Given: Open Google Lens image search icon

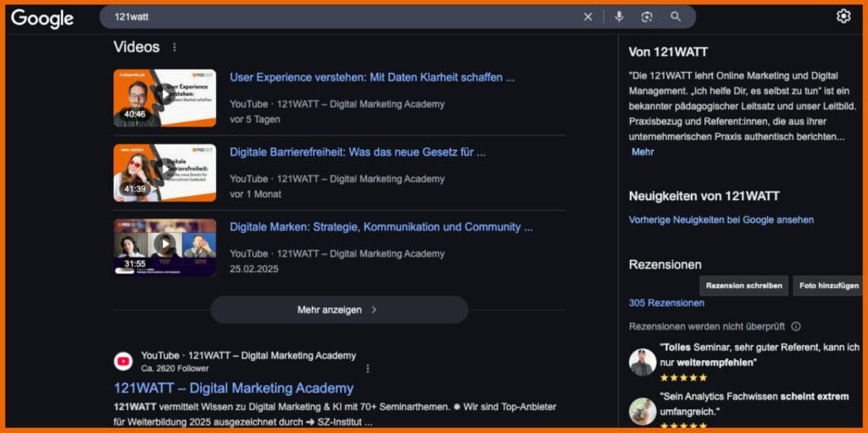Looking at the screenshot, I should (647, 17).
